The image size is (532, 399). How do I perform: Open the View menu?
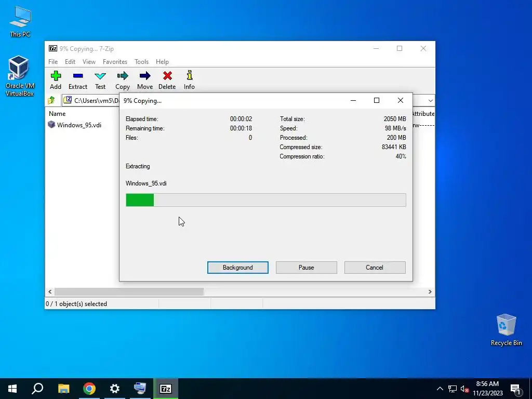click(x=89, y=62)
